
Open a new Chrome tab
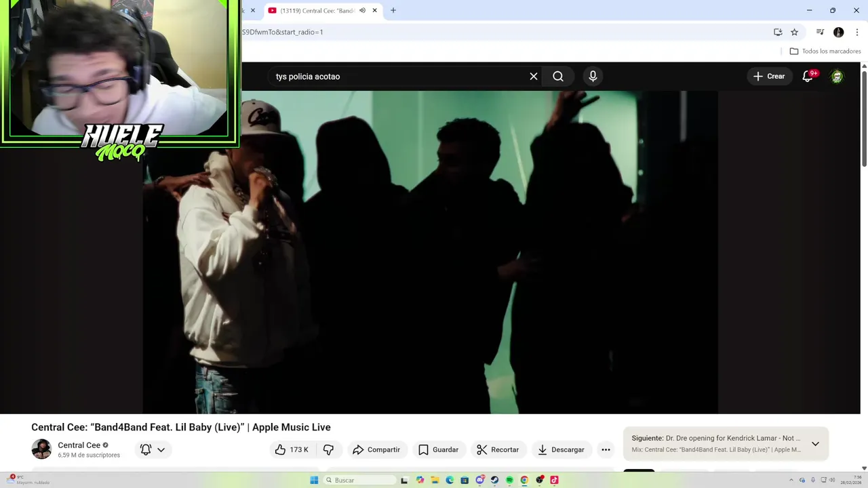click(393, 10)
